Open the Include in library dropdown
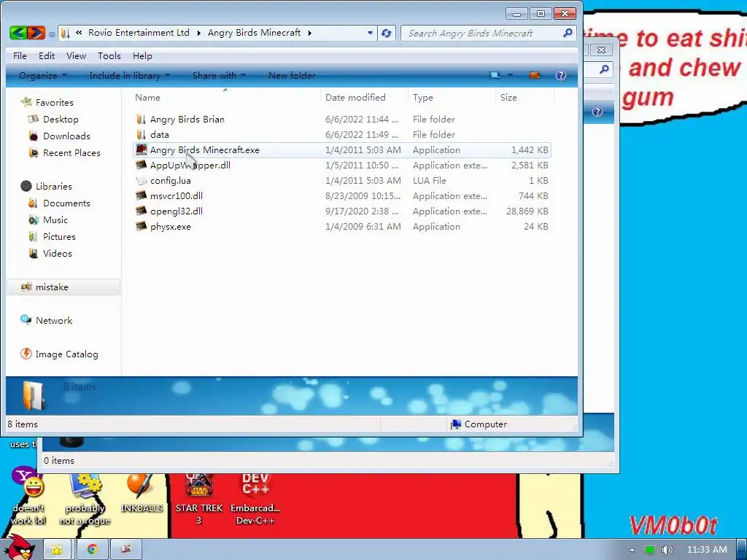 [130, 75]
